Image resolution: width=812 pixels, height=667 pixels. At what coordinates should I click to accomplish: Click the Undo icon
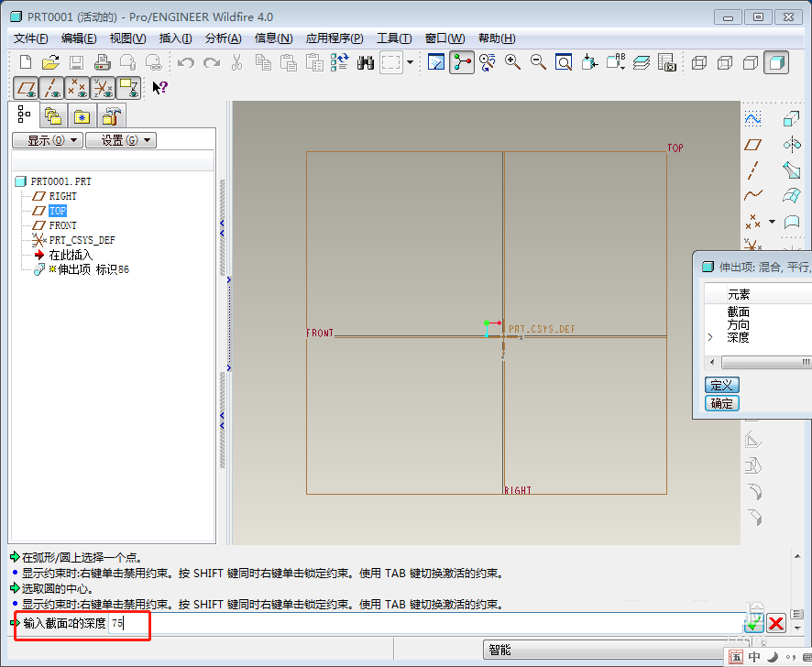(x=185, y=62)
